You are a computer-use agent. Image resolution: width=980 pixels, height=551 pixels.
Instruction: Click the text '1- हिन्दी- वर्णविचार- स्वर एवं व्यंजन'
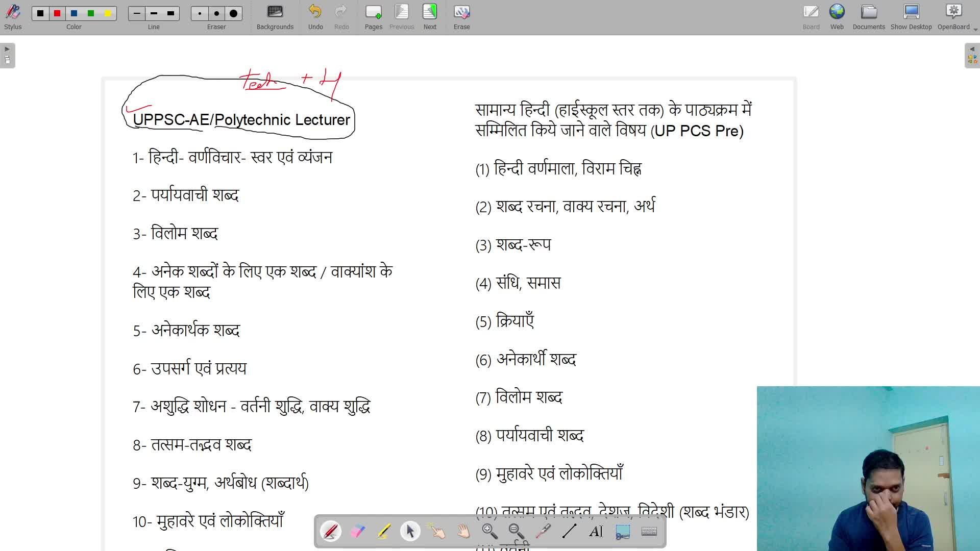pos(232,157)
